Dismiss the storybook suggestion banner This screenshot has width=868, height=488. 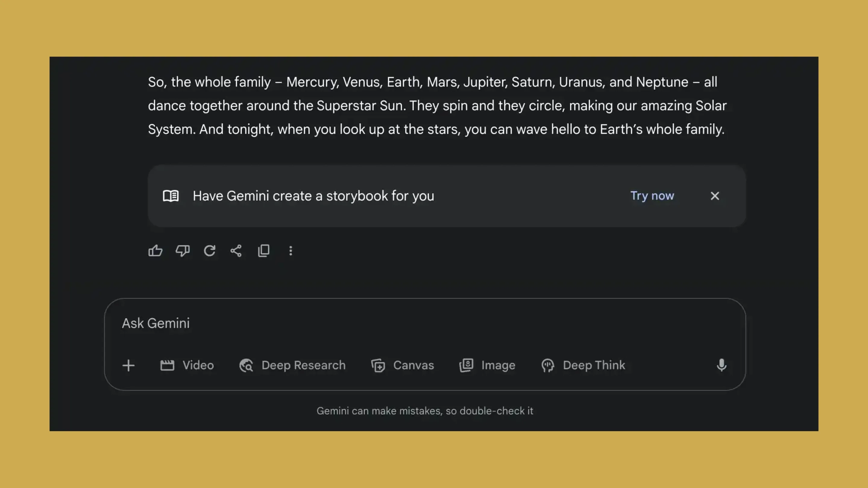[715, 196]
